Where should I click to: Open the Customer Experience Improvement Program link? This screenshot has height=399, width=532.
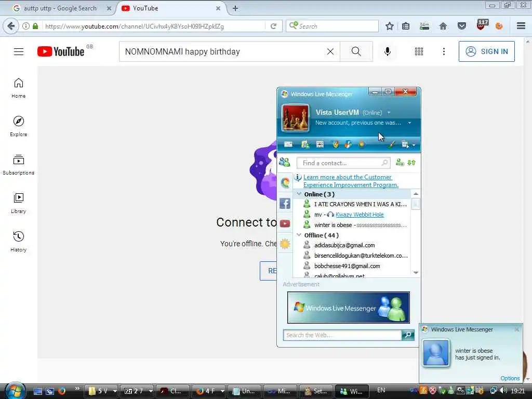coord(351,181)
